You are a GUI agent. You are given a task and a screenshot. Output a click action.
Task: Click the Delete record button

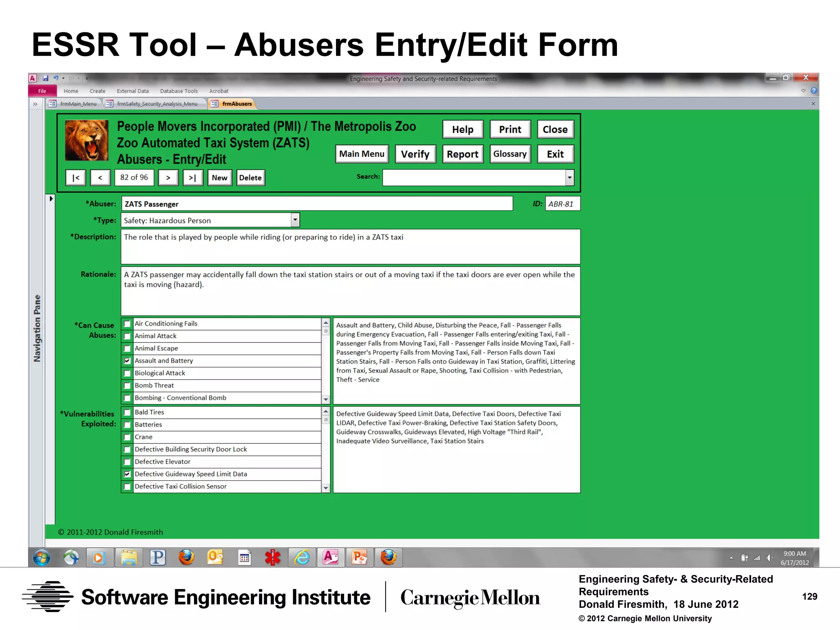(250, 178)
